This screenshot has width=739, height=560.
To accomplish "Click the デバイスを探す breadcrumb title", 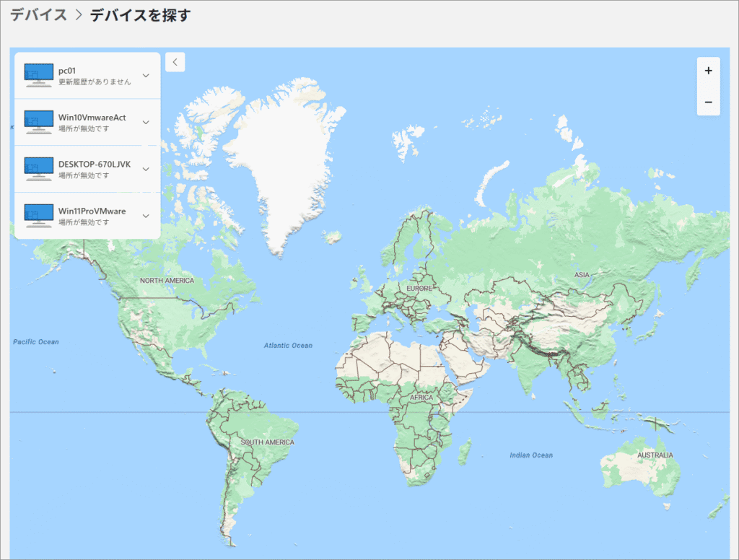I will (140, 15).
